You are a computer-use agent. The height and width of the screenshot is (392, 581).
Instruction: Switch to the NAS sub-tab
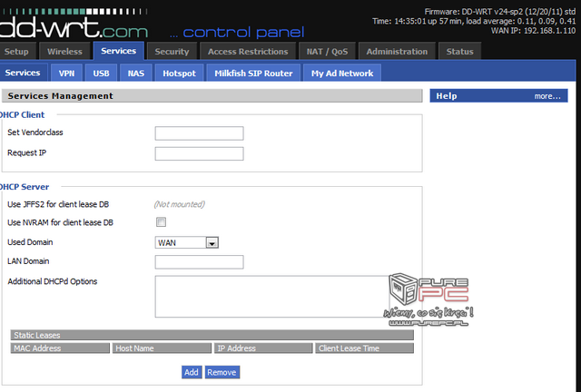(136, 73)
